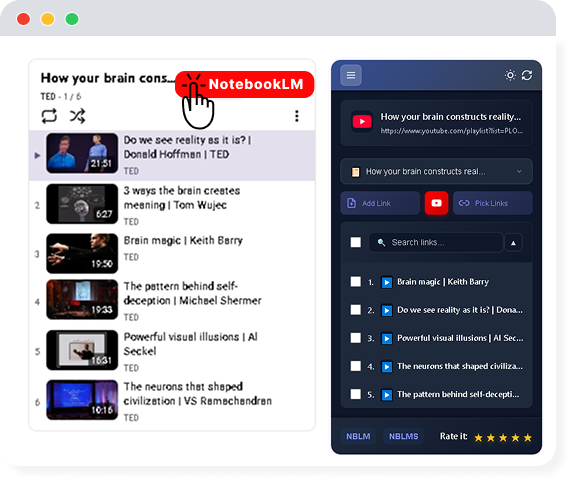This screenshot has width=572, height=482.
Task: Click the play icon beside The pattern behind self-deception link
Action: 387,394
